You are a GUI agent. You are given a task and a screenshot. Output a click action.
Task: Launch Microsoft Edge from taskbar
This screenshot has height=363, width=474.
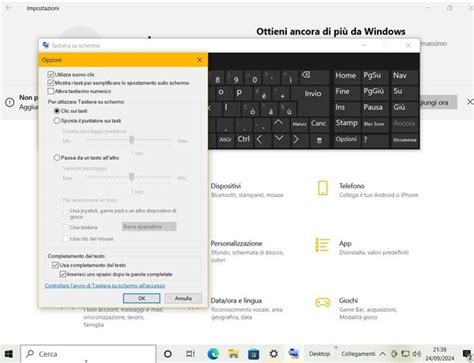[213, 354]
